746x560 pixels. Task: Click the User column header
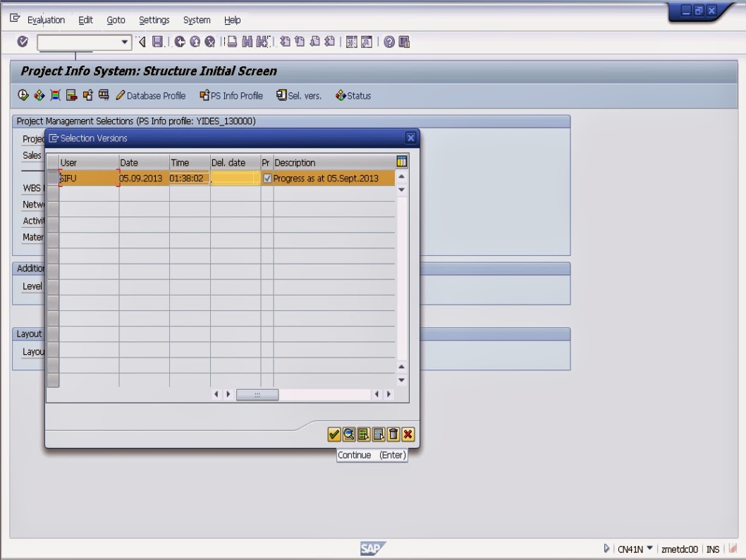(x=89, y=162)
